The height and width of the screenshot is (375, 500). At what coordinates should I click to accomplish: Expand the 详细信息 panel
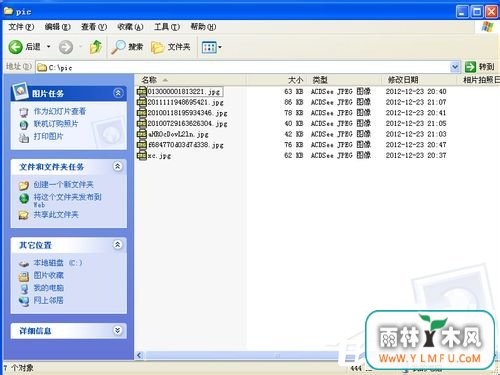[x=118, y=330]
